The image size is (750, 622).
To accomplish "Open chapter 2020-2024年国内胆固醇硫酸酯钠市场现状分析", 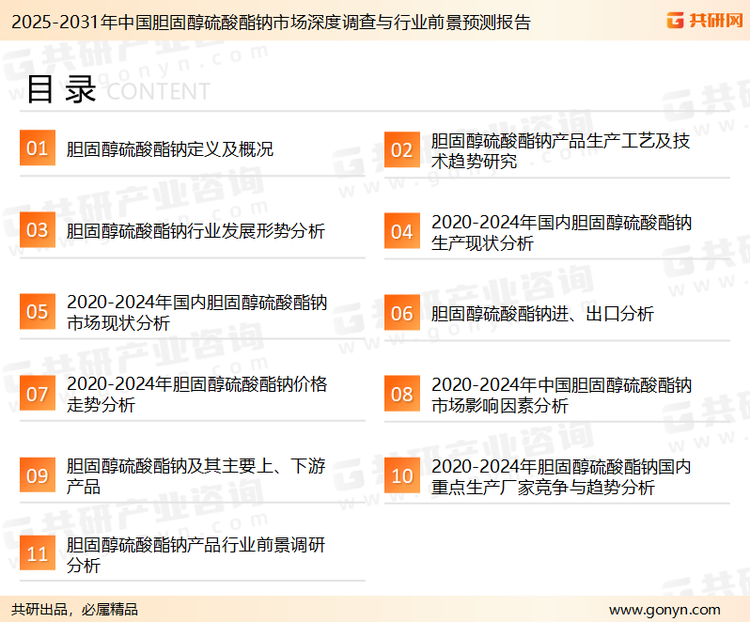I will point(197,312).
